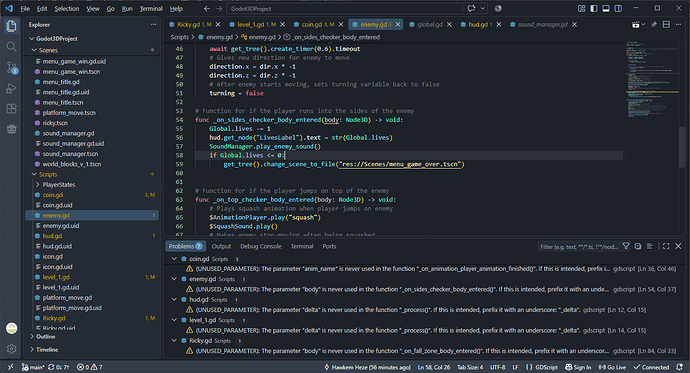The width and height of the screenshot is (690, 373).
Task: Click the synchronize changes status item
Action: 59,367
